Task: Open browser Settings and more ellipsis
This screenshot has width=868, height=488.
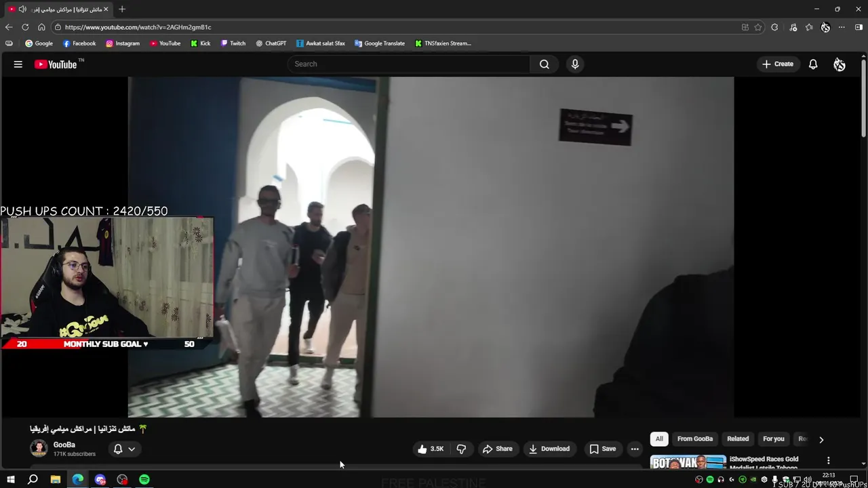Action: 842,27
